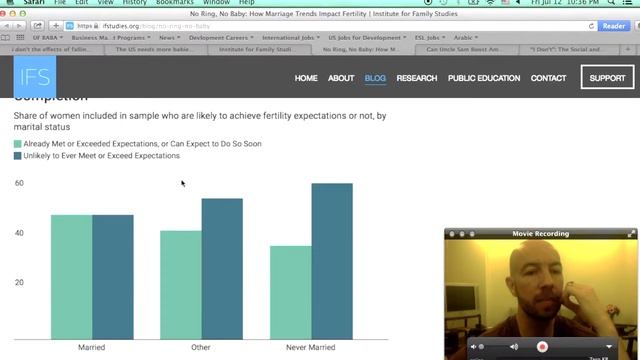
Task: Click the Wi-Fi status icon
Action: click(490, 2)
